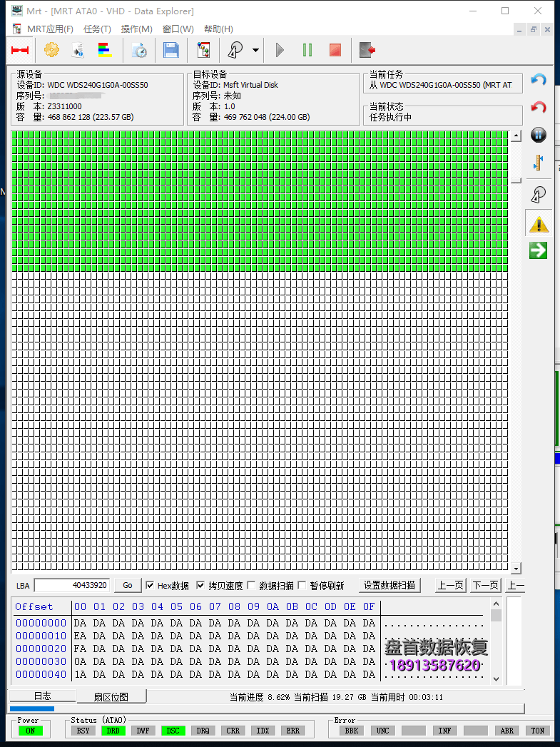The height and width of the screenshot is (747, 560).
Task: Click sector map scrollbar down arrow
Action: [x=516, y=568]
